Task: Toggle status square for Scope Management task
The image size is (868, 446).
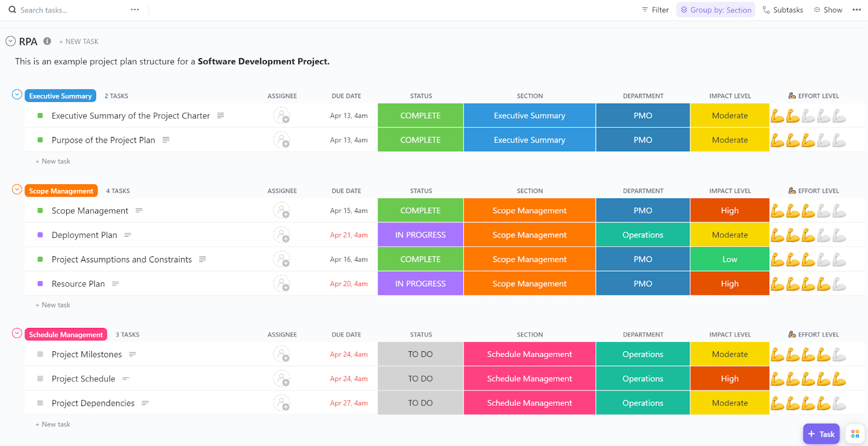Action: click(40, 211)
